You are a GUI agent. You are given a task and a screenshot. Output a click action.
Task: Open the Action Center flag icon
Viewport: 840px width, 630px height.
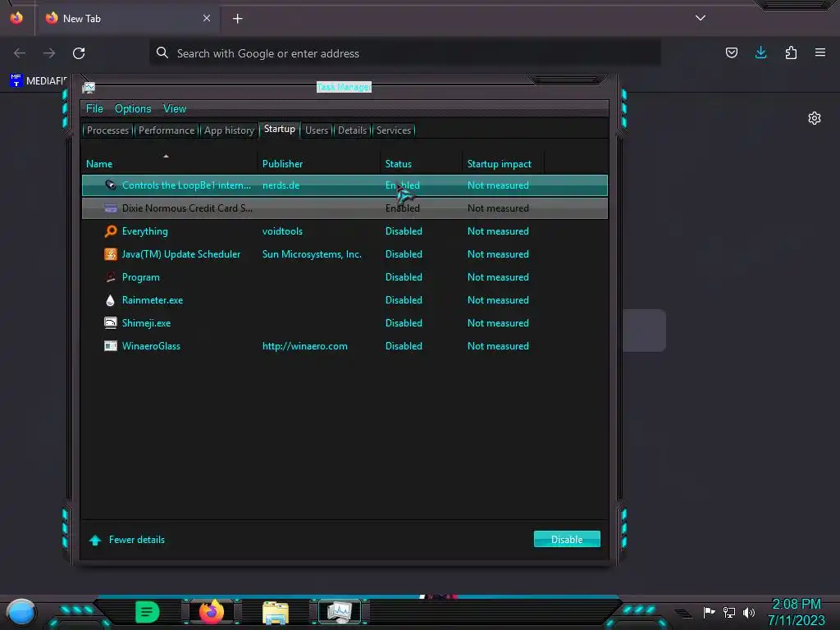point(710,612)
